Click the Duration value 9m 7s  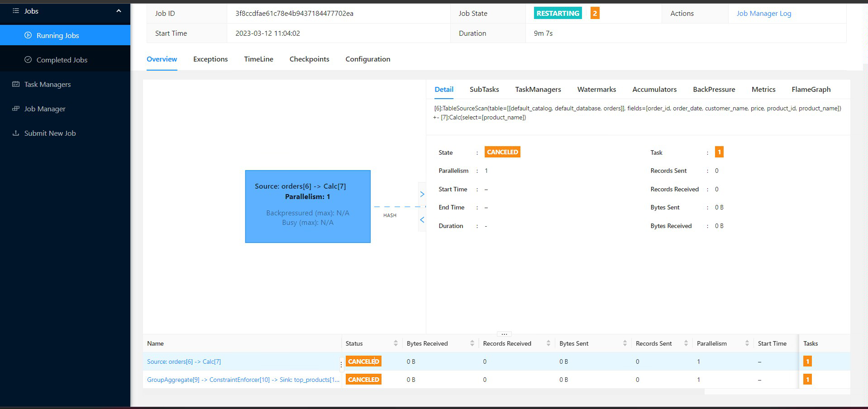click(x=543, y=33)
